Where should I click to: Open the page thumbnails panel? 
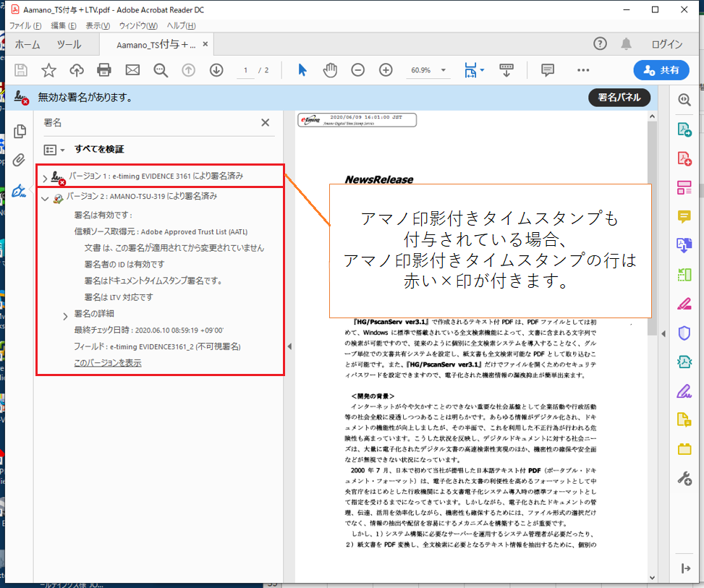click(20, 131)
